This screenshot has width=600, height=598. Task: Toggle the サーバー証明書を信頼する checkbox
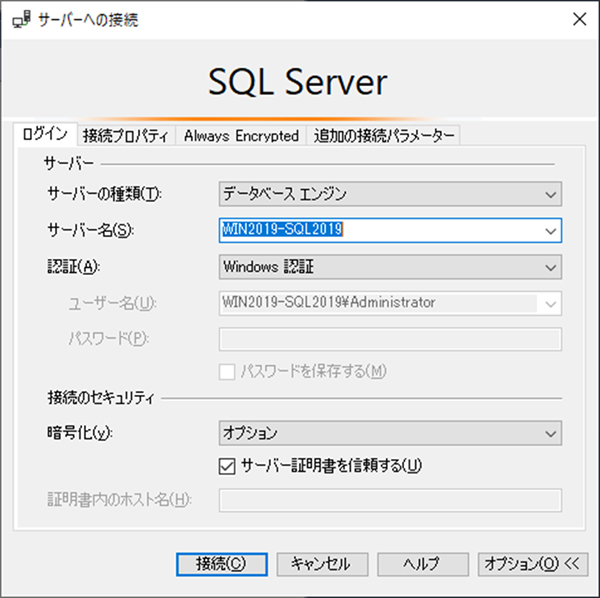pyautogui.click(x=226, y=464)
